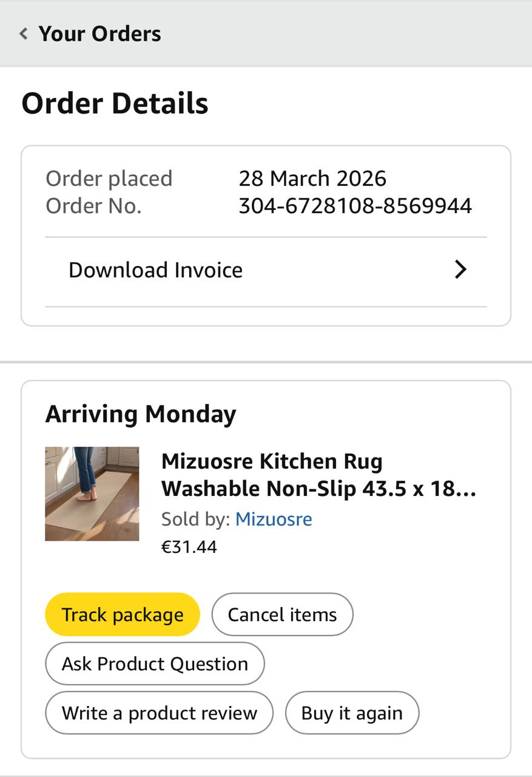Click the Order Details heading
532x777 pixels.
coord(115,103)
